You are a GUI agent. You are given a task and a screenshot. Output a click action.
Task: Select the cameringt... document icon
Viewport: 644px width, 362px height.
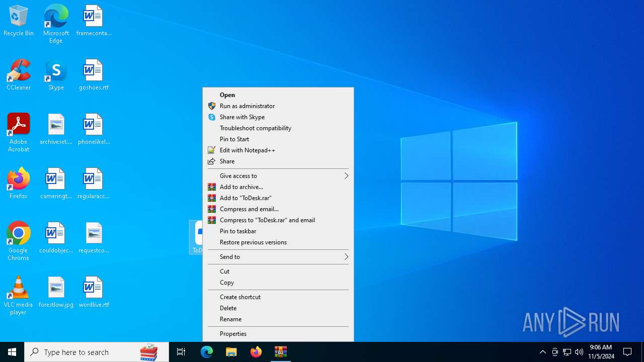[56, 184]
